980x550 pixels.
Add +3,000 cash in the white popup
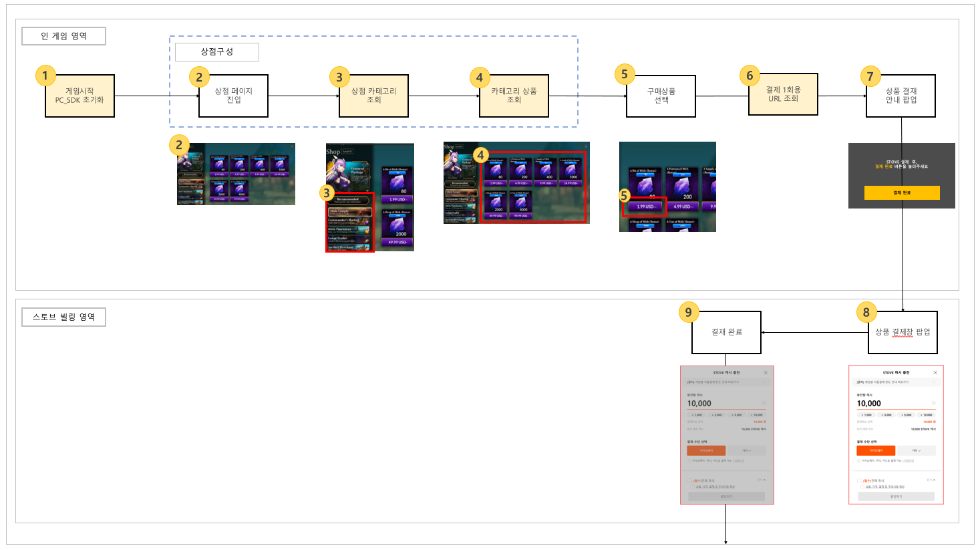pyautogui.click(x=886, y=415)
